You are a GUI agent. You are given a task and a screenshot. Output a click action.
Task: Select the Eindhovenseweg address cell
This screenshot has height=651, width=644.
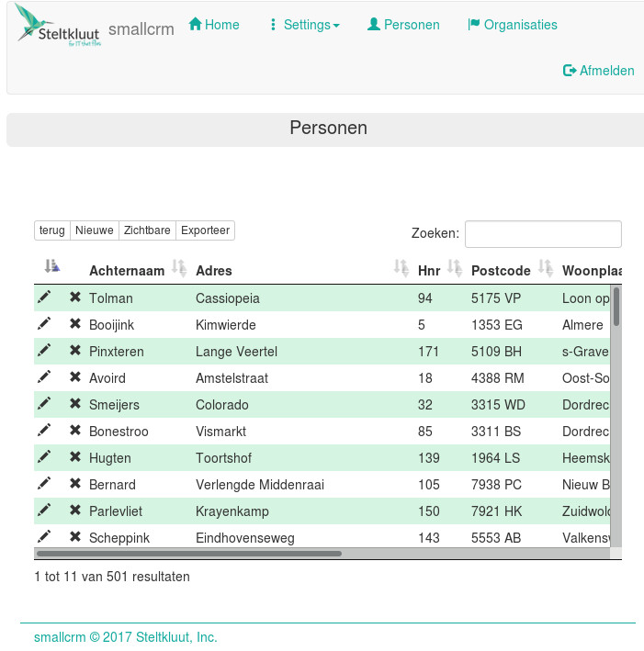coord(245,538)
